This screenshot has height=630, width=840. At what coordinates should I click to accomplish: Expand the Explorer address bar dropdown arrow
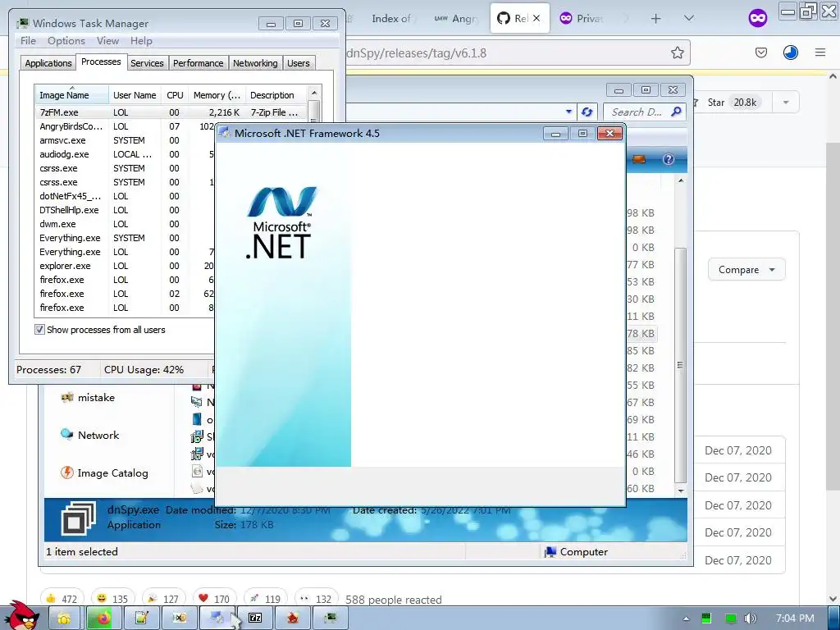(x=568, y=112)
